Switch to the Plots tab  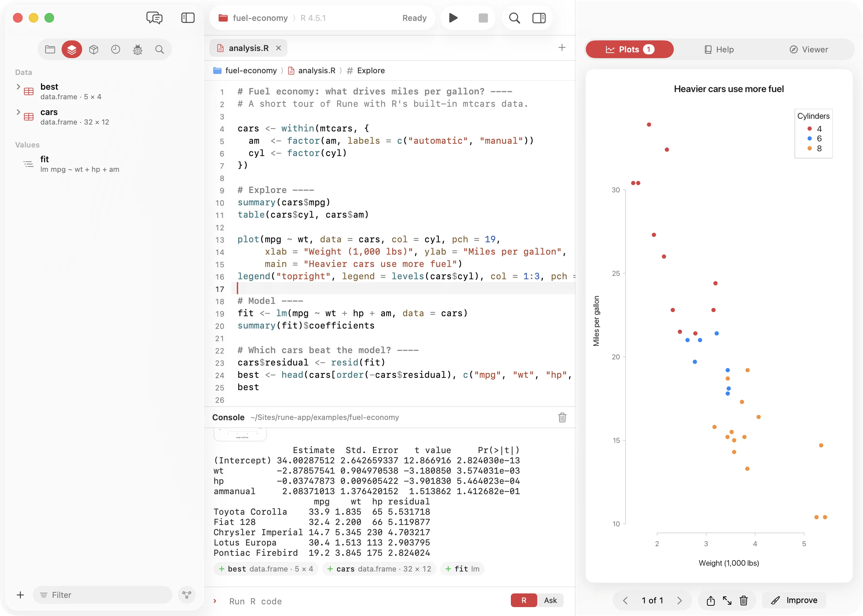coord(629,49)
